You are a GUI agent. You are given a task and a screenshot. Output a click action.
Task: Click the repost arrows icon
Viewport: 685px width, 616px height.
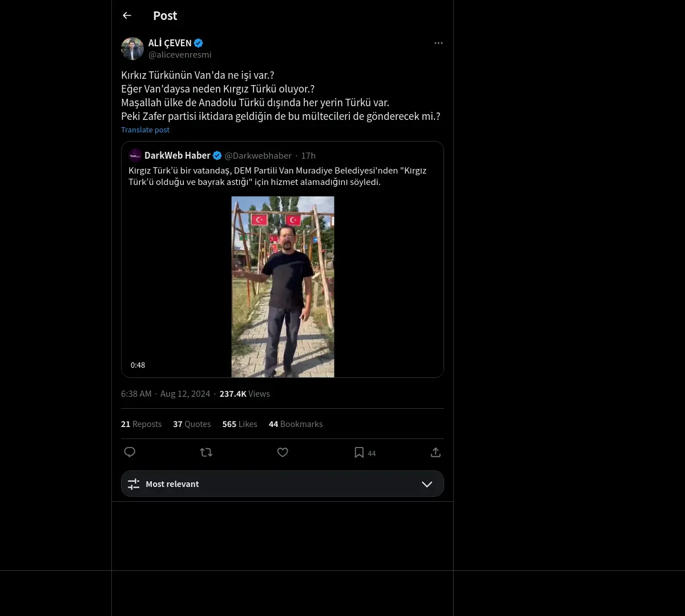pos(206,452)
